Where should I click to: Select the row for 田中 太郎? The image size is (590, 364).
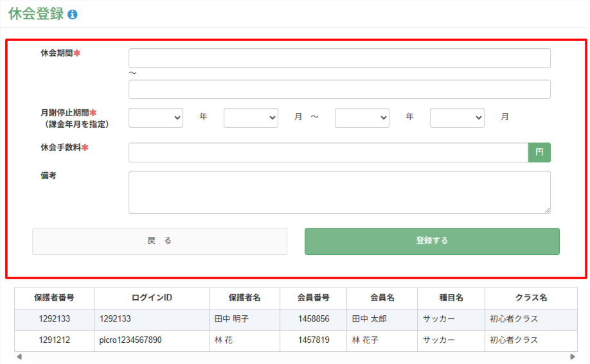[296, 319]
